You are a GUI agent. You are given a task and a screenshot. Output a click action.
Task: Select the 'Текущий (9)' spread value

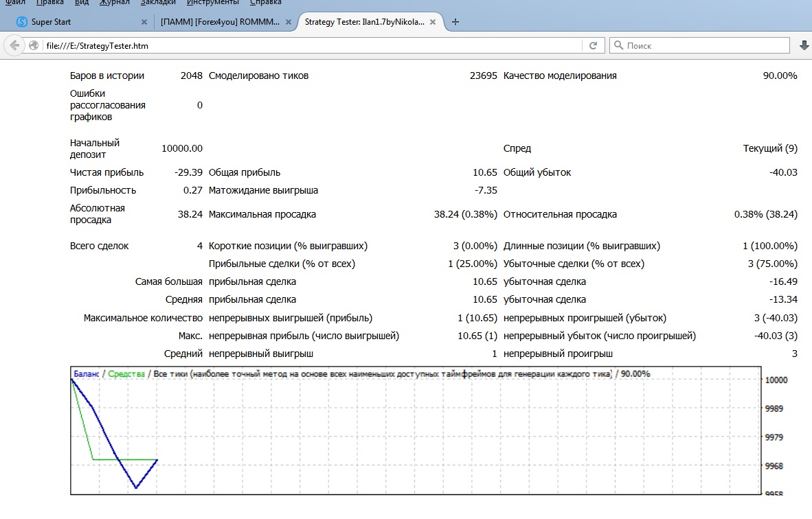[x=770, y=148]
